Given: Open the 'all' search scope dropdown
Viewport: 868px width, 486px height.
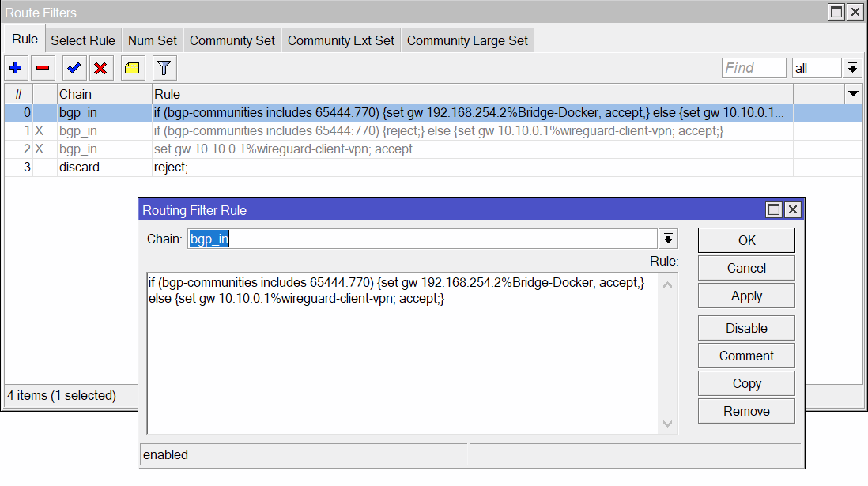Looking at the screenshot, I should click(852, 68).
